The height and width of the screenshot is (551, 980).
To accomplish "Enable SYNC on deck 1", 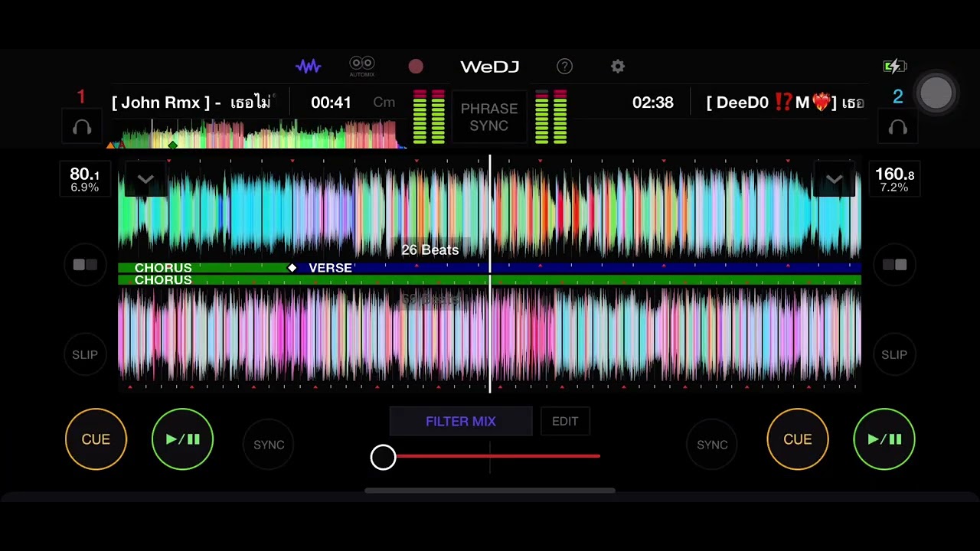I will (269, 445).
